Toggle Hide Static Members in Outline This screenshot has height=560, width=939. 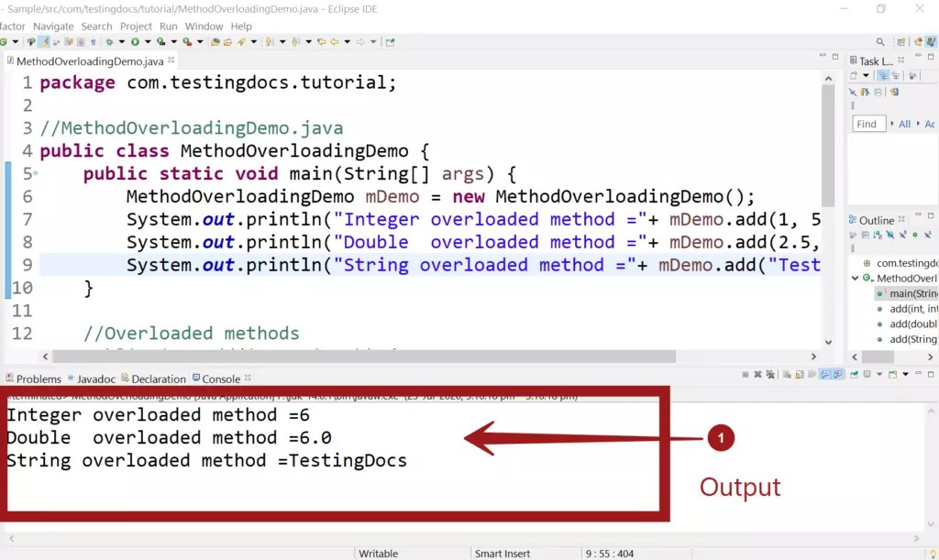click(902, 235)
